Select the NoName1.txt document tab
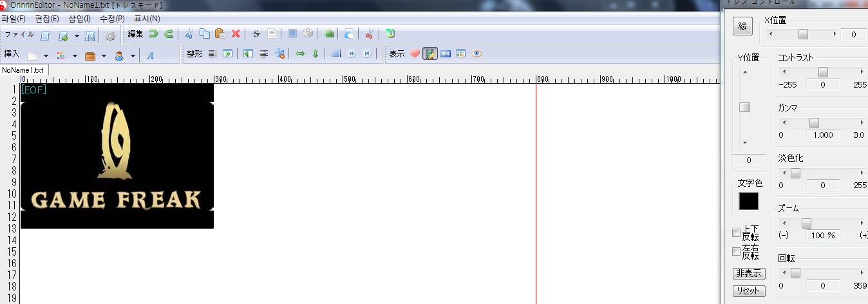Viewport: 868px width, 304px height. [x=23, y=70]
